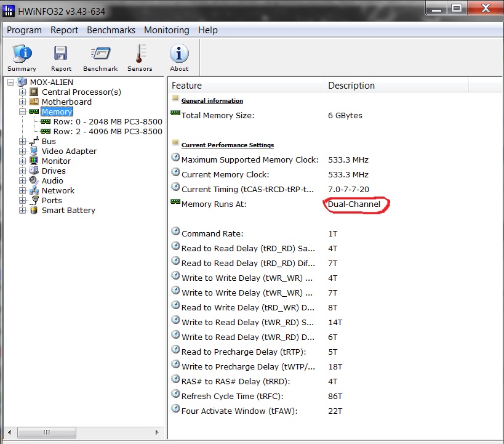Screen dimensions: 504x444
Task: Click the Read to Precharge Delay (tRTP) row
Action: pos(334,352)
